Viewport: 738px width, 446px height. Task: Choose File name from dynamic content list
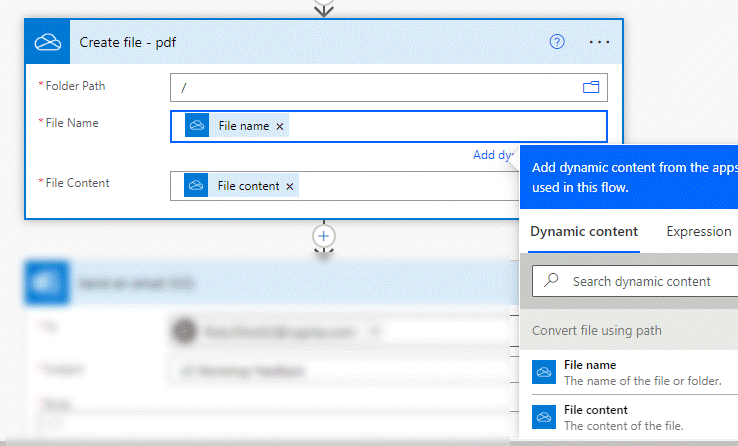(635, 372)
